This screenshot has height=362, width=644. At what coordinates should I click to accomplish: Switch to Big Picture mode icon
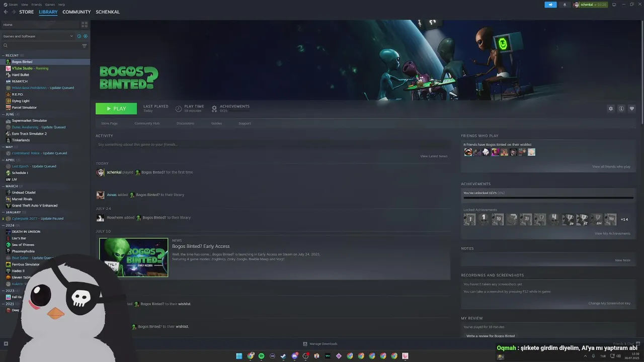[614, 5]
